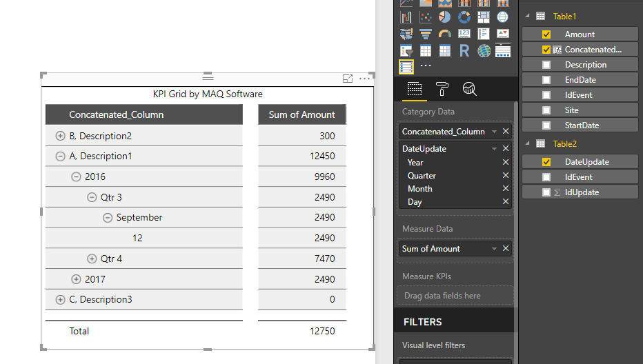Select the ArcGIS Maps visualization
Screen dimensions: 643x364
(x=484, y=51)
